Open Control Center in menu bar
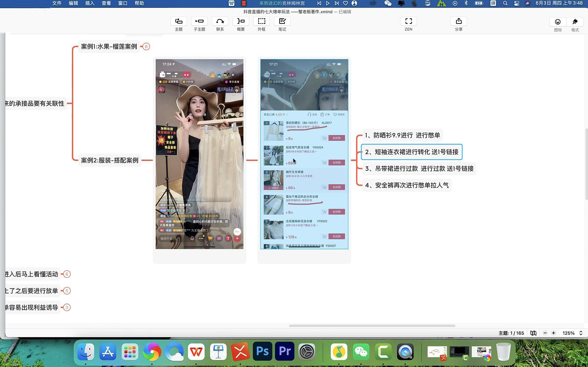The width and height of the screenshot is (588, 367). point(517,3)
